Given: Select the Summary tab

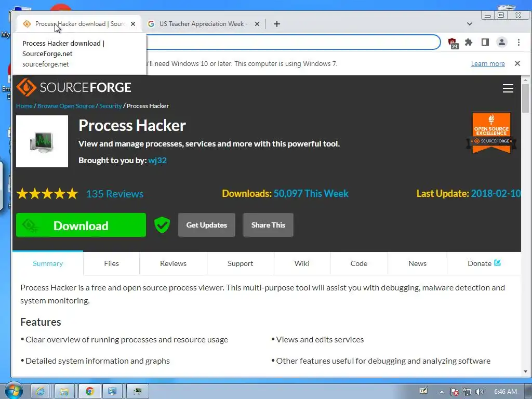Looking at the screenshot, I should (48, 263).
